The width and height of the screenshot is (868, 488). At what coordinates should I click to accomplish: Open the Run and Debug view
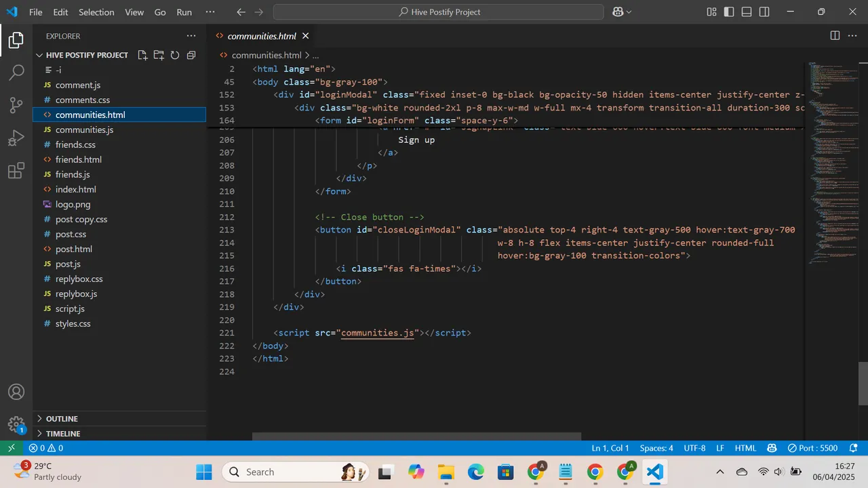click(x=16, y=138)
